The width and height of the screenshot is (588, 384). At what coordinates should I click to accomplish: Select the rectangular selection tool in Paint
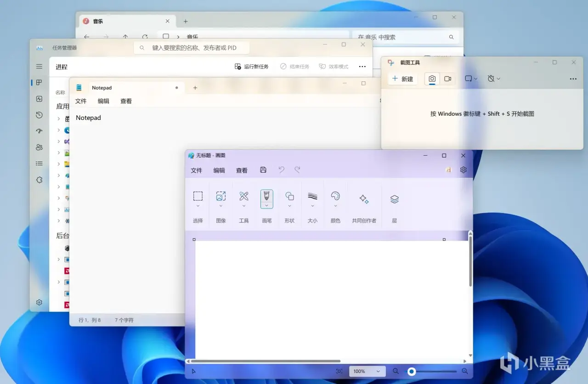198,196
